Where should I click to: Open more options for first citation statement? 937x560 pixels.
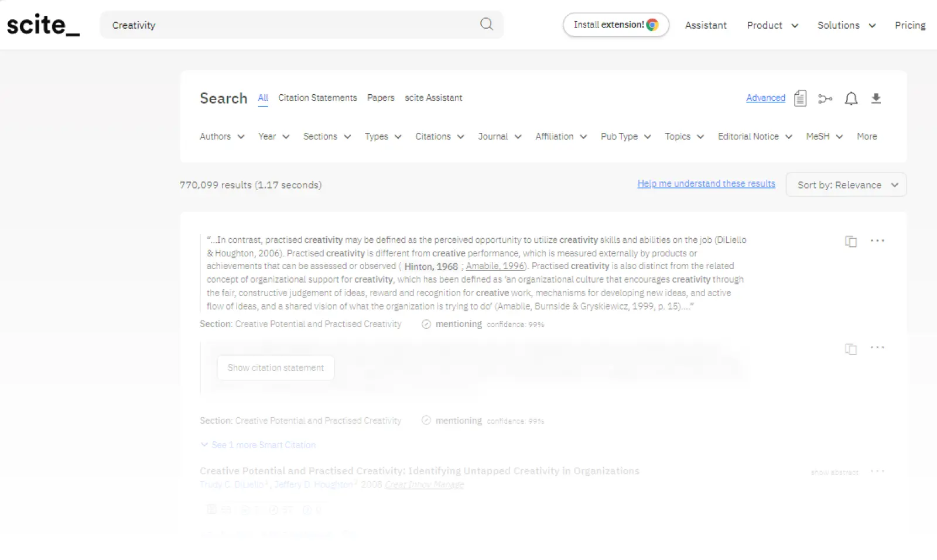pyautogui.click(x=877, y=241)
